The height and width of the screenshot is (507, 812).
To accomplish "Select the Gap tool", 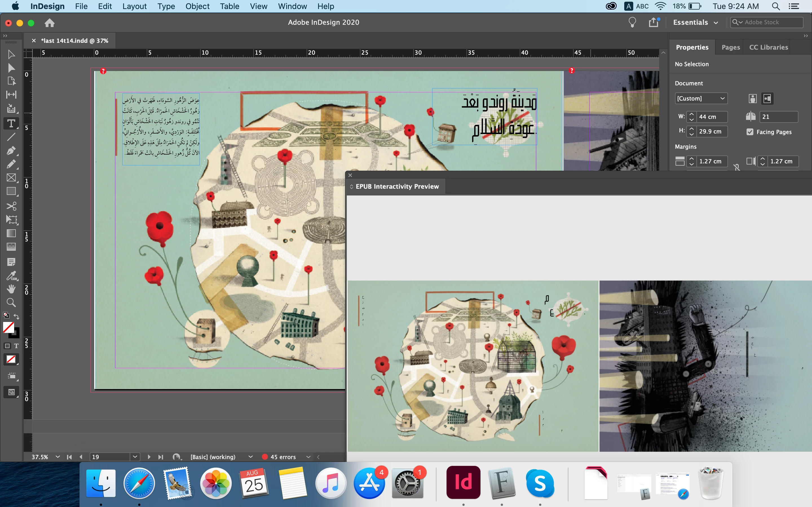I will [11, 95].
